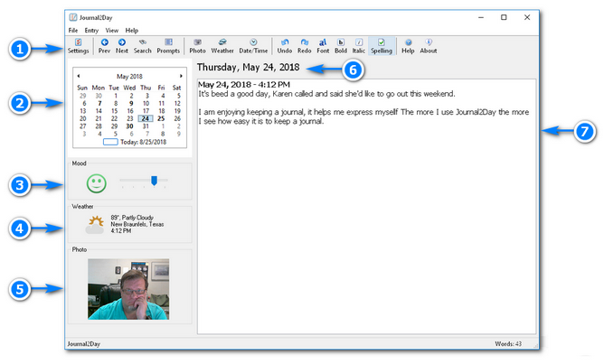Undo the last edit

coord(285,46)
